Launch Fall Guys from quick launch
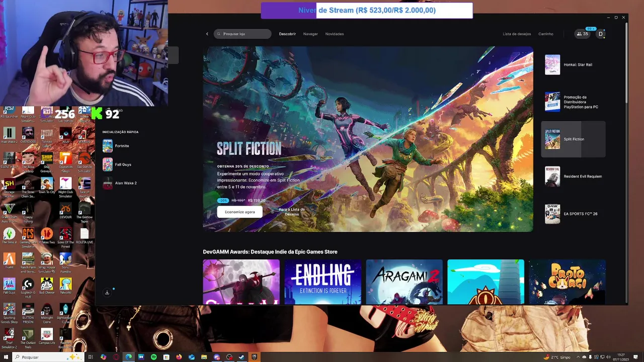The width and height of the screenshot is (644, 362). 117,164
